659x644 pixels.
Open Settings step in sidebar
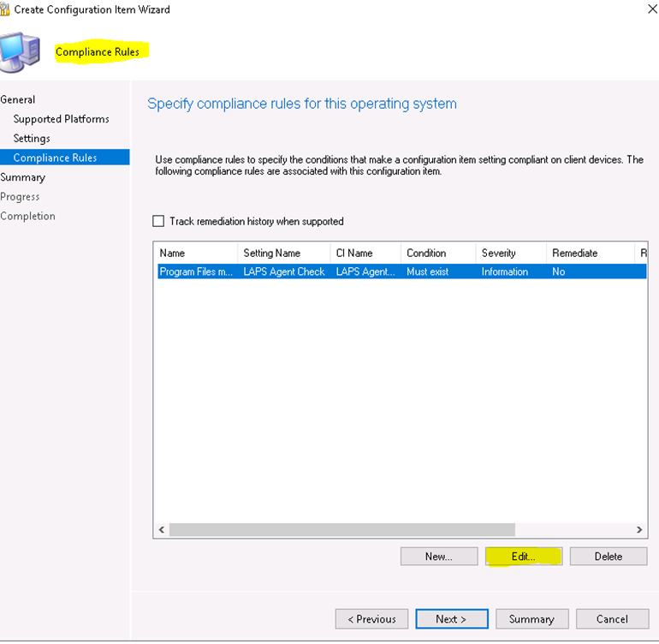pyautogui.click(x=32, y=139)
